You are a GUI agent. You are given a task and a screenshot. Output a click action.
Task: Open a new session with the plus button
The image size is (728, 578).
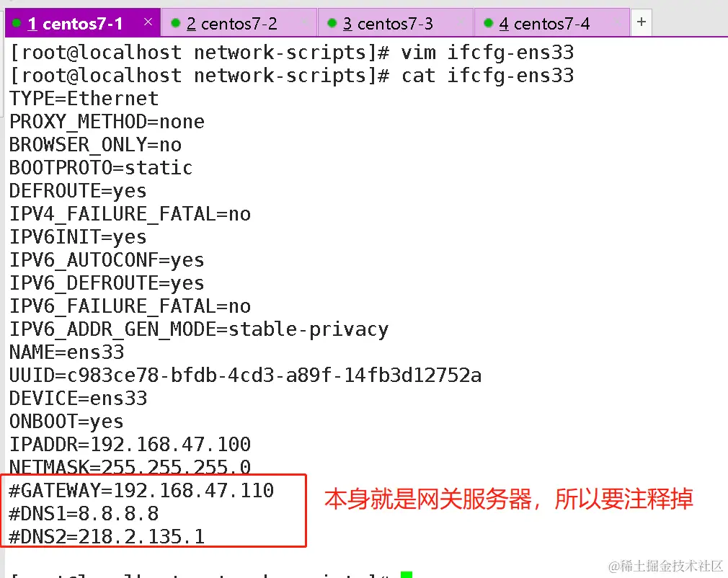(642, 22)
